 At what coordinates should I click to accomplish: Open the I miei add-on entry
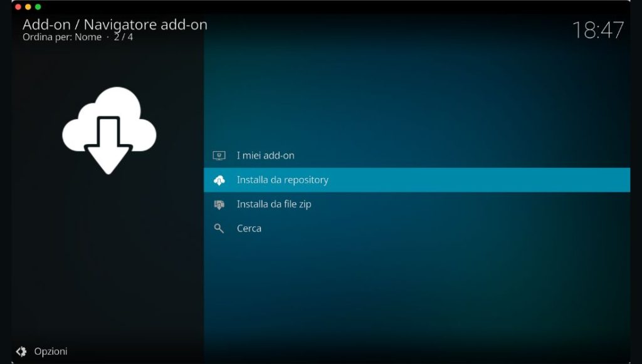(417, 155)
